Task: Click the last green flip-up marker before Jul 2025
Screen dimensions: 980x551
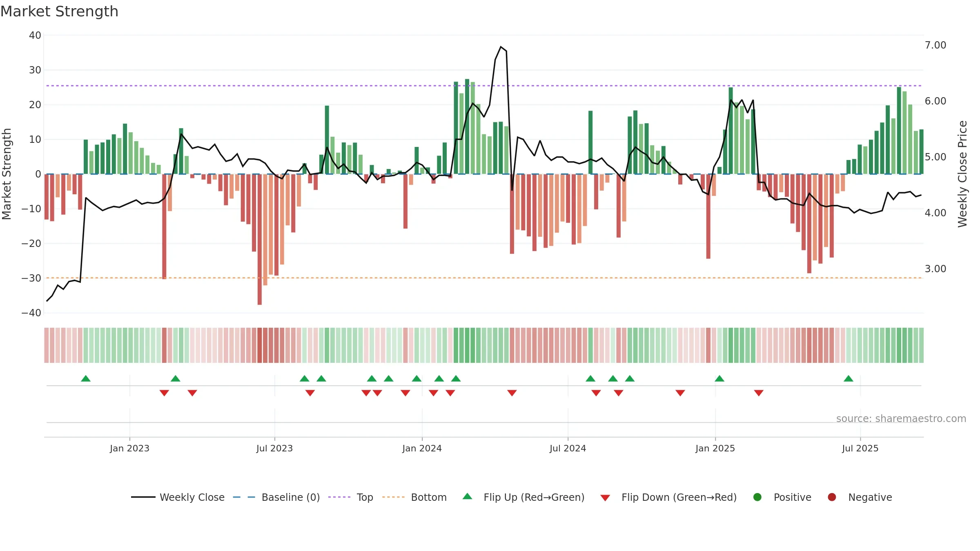Action: point(849,378)
